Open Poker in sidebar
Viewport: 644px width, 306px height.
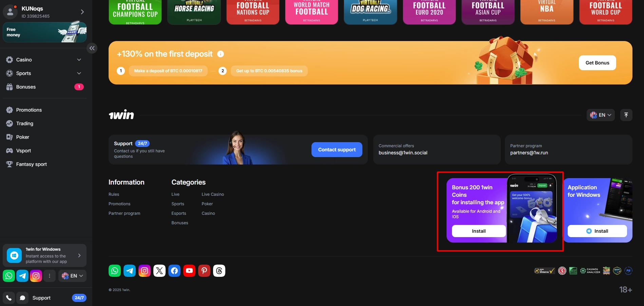pos(44,137)
